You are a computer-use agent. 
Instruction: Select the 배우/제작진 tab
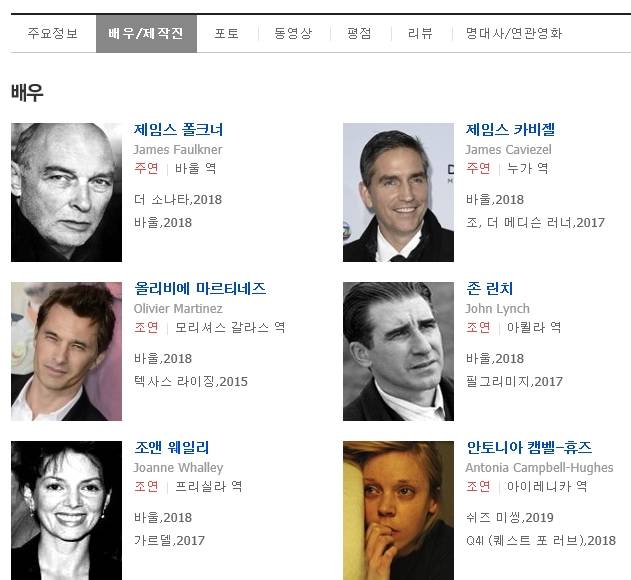[x=146, y=33]
